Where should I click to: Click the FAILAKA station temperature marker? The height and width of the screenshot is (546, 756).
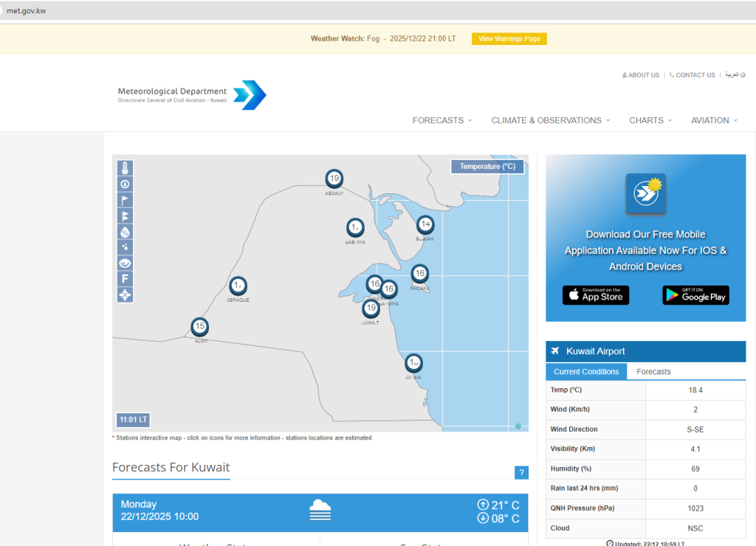[419, 274]
